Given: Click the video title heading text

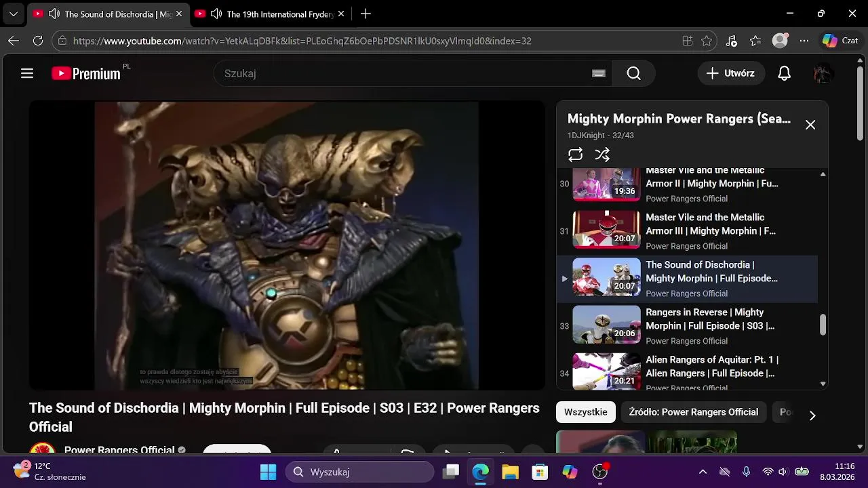Looking at the screenshot, I should click(x=284, y=417).
